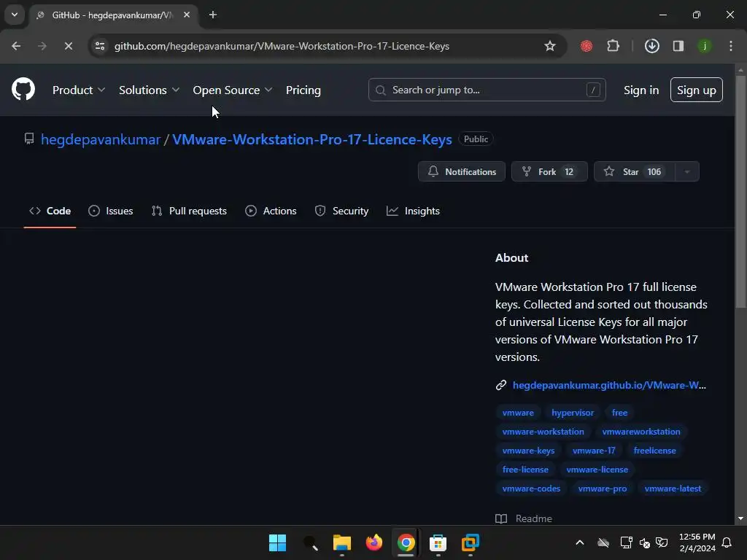
Task: Open the taskbar clock and date
Action: pyautogui.click(x=697, y=542)
